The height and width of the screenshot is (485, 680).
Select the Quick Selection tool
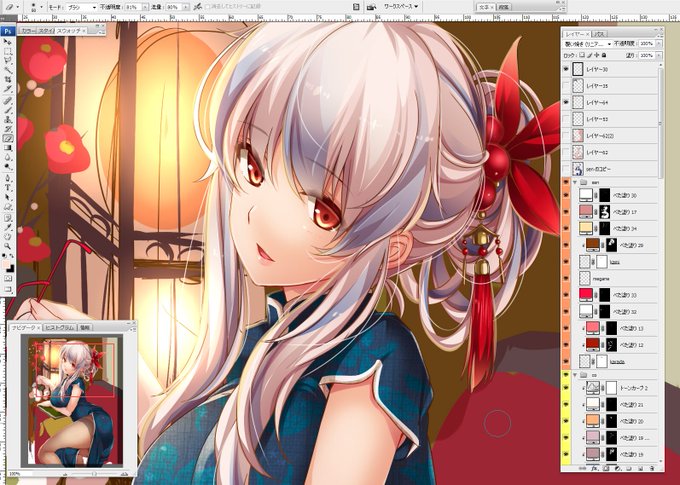7,70
